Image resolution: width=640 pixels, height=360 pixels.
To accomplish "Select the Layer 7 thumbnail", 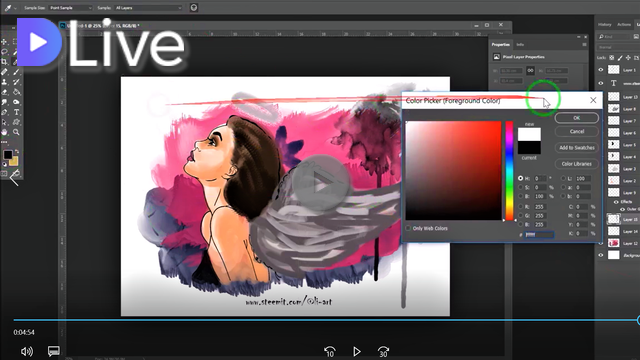I will pos(613,120).
